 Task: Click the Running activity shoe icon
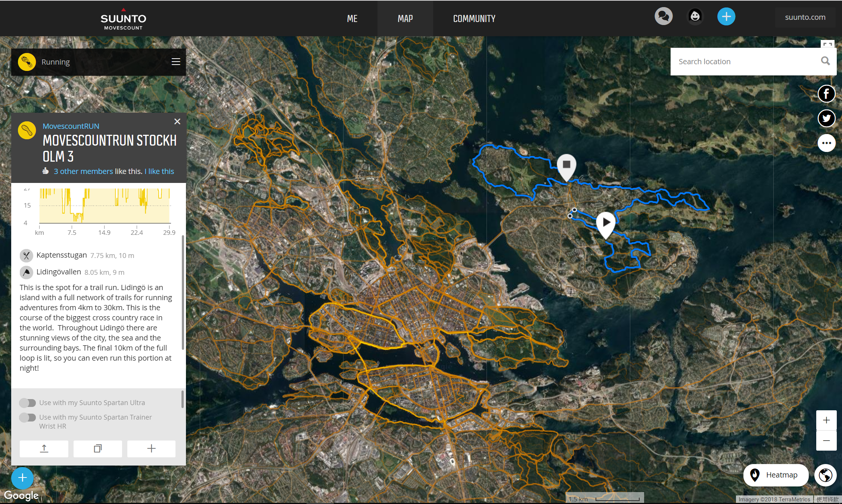coord(27,62)
